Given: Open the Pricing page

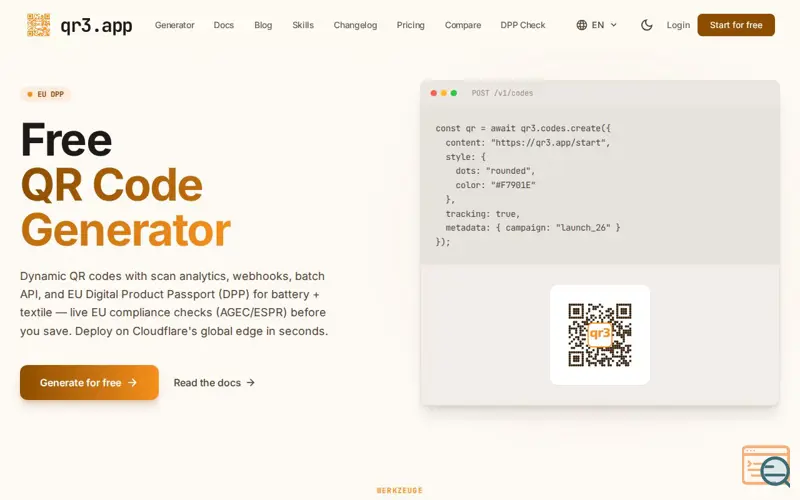Looking at the screenshot, I should [411, 25].
